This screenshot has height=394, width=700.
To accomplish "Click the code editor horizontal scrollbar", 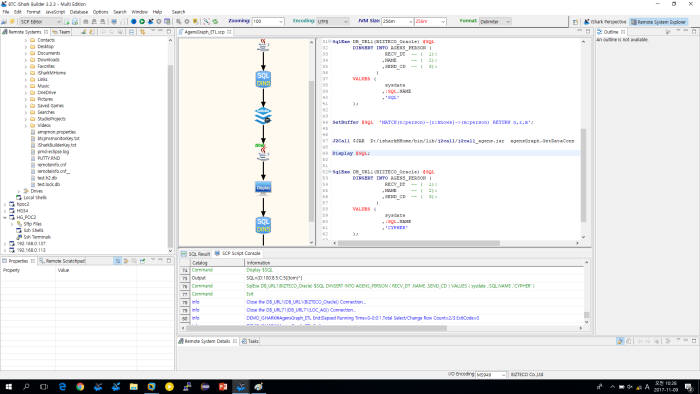I will click(x=419, y=243).
